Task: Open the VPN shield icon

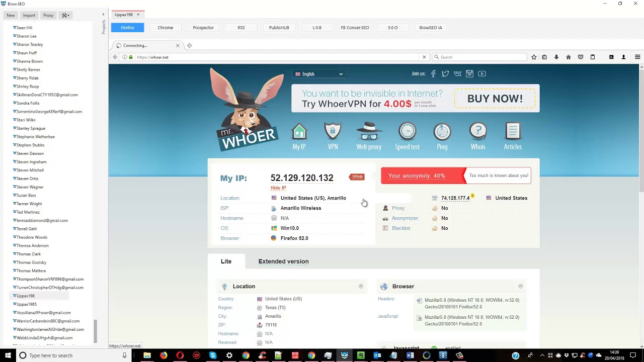Action: tap(333, 132)
